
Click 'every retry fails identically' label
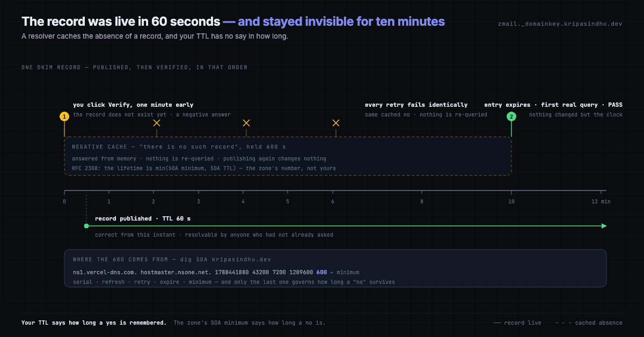tap(416, 105)
